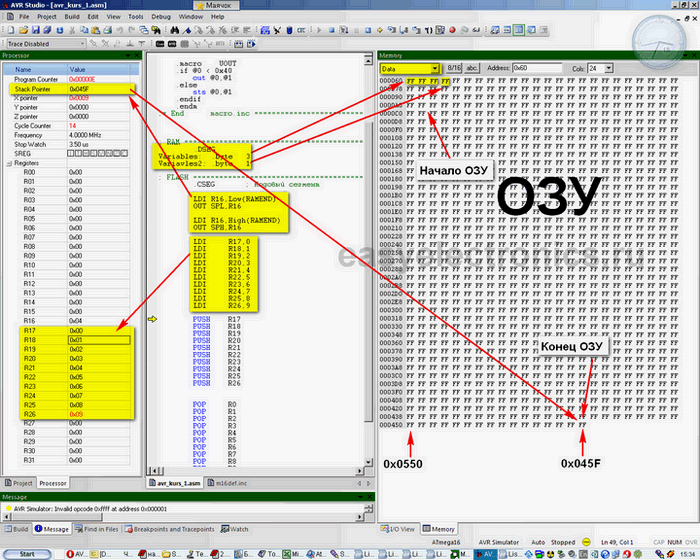This screenshot has width=700, height=560.
Task: Click the Маячок title bar button
Action: point(217,5)
